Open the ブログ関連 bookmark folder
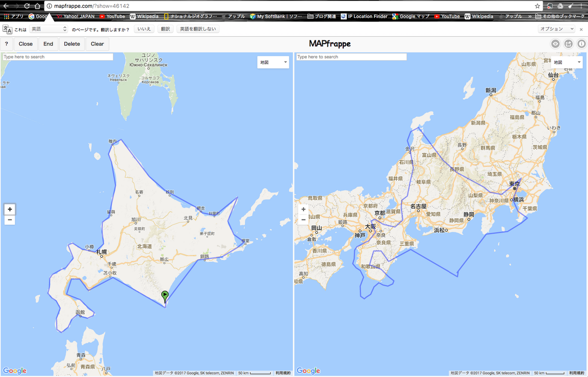 click(x=322, y=16)
